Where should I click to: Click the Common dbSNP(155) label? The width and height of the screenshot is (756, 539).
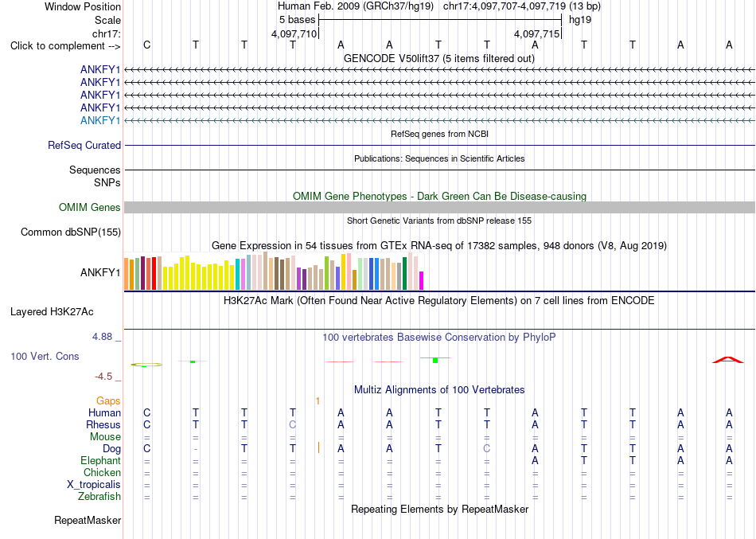(x=71, y=232)
